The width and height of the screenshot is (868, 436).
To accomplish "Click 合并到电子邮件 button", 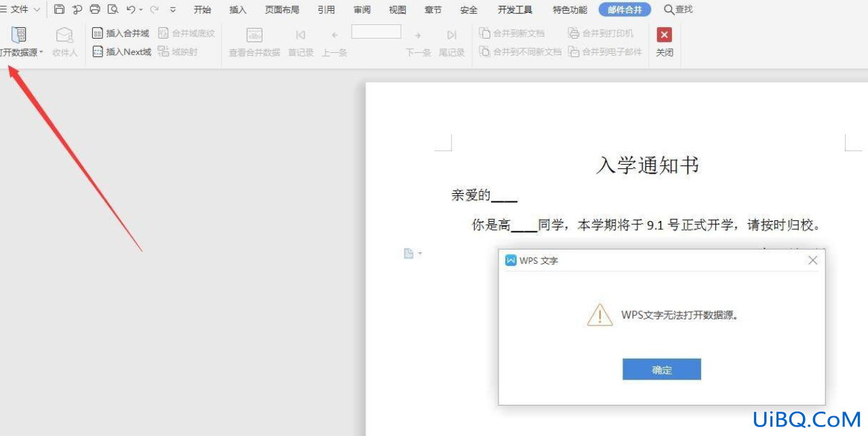I will pos(605,52).
